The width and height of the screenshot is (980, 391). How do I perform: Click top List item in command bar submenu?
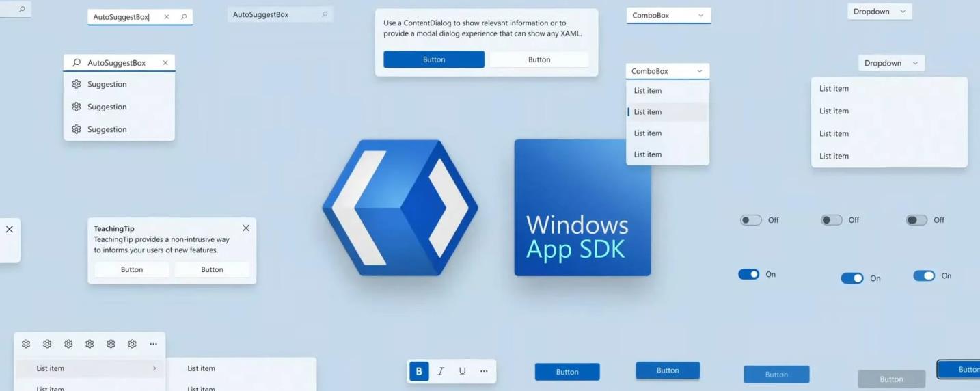click(241, 368)
